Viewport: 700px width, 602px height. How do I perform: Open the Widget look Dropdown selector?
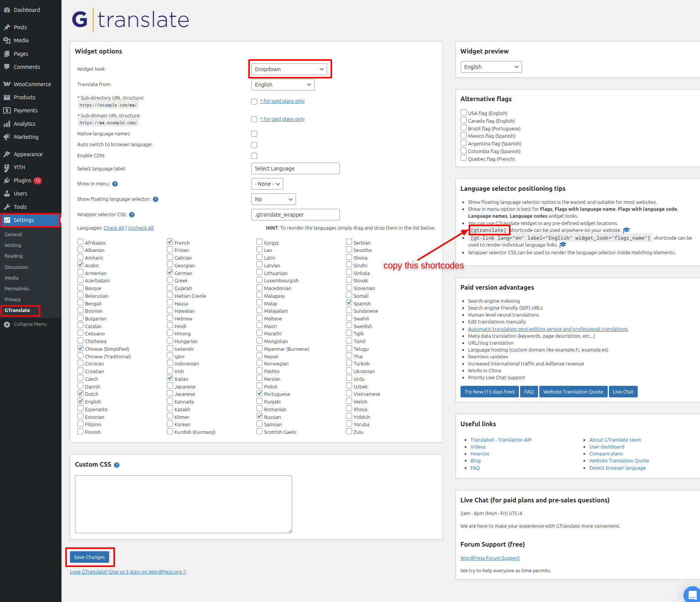pos(289,69)
